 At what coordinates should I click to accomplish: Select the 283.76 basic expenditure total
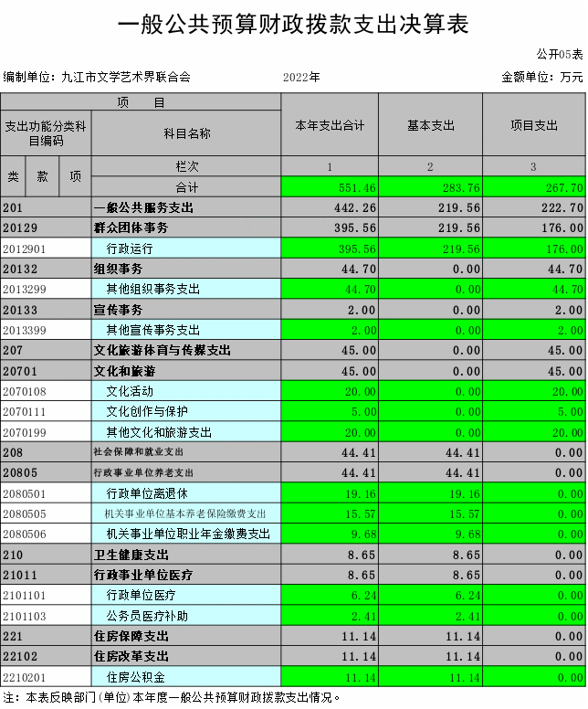(x=430, y=187)
